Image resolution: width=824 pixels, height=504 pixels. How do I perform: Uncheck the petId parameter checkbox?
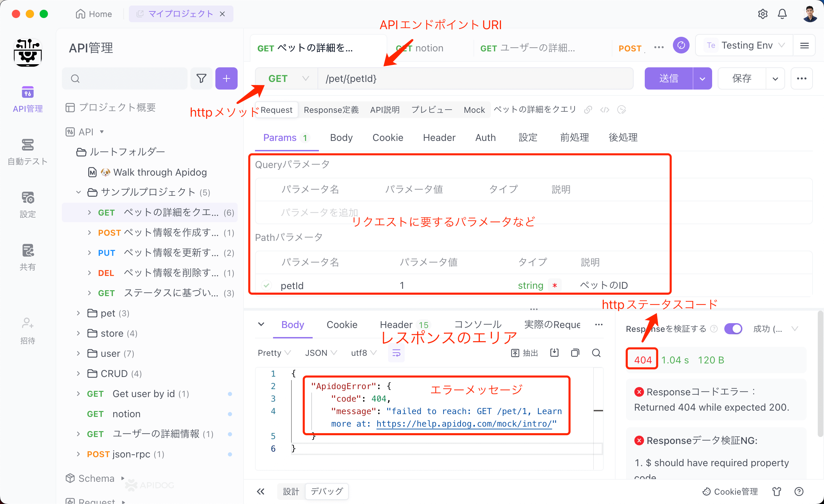pyautogui.click(x=266, y=285)
